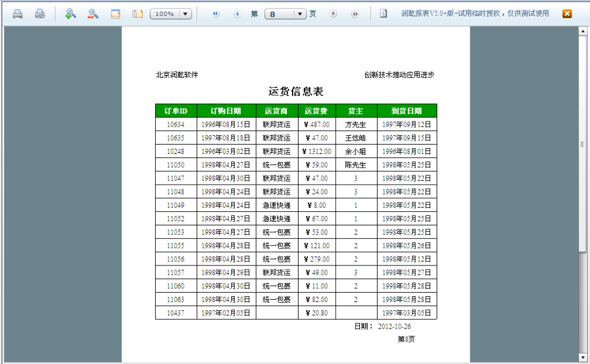This screenshot has width=590, height=364.
Task: Zoom out with the red minus magnifier
Action: 93,14
